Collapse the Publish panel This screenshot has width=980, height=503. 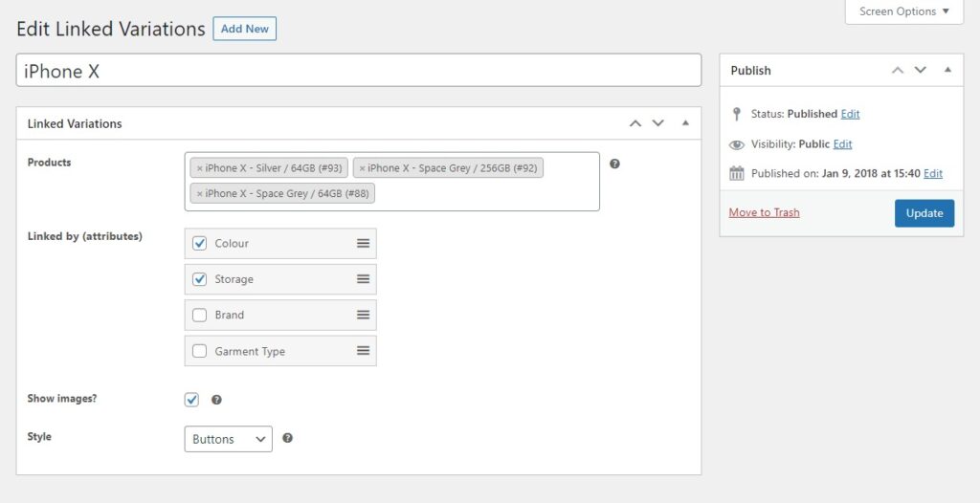[948, 70]
